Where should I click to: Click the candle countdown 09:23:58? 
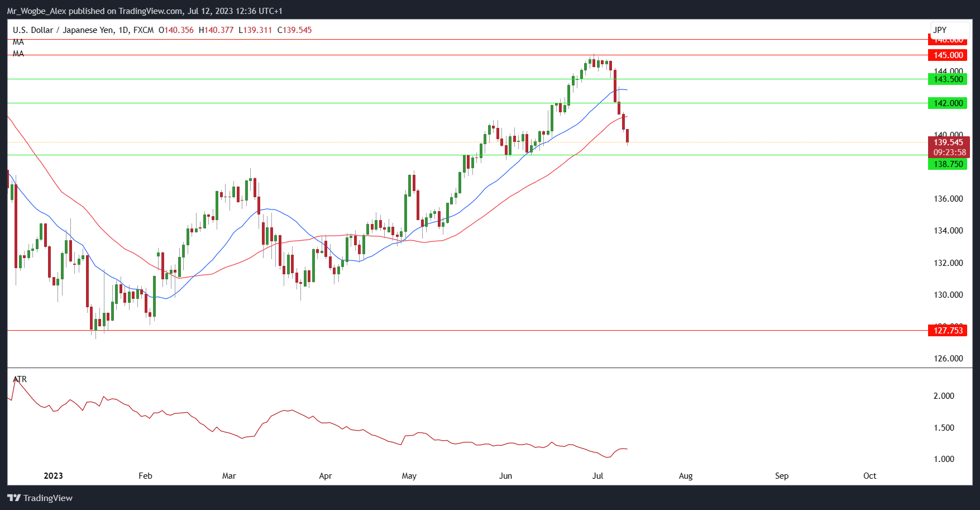(949, 152)
